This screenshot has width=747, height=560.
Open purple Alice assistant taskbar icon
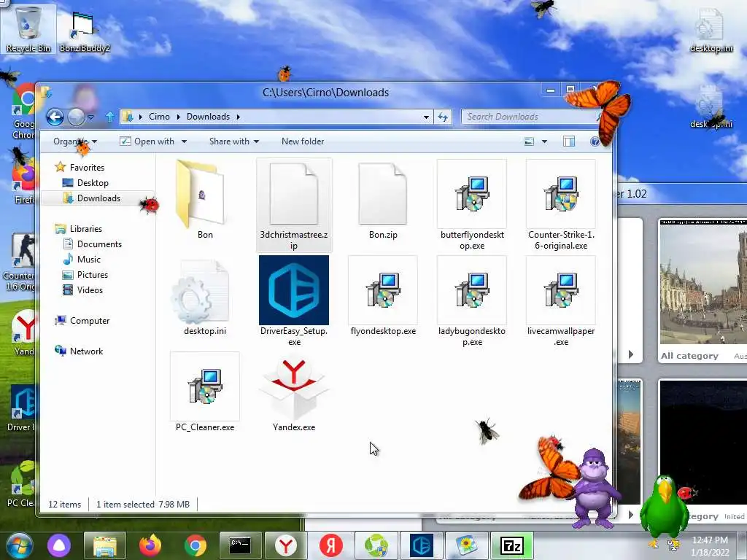tap(59, 545)
